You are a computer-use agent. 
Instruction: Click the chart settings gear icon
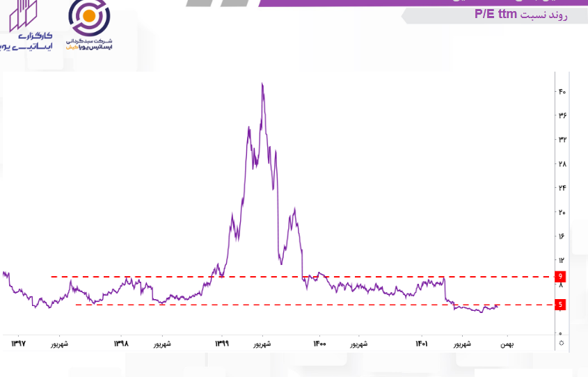pyautogui.click(x=562, y=344)
